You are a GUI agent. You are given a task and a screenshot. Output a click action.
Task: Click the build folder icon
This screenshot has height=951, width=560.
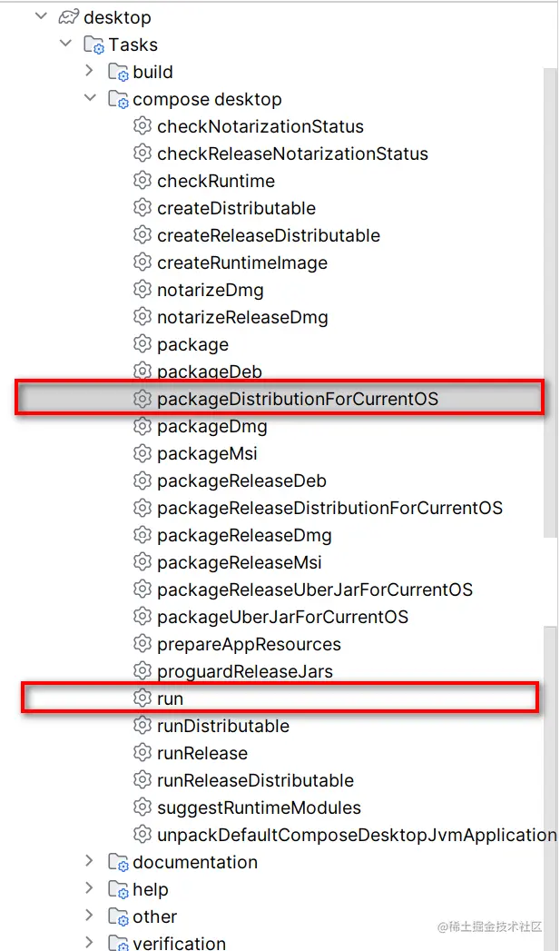tap(119, 72)
